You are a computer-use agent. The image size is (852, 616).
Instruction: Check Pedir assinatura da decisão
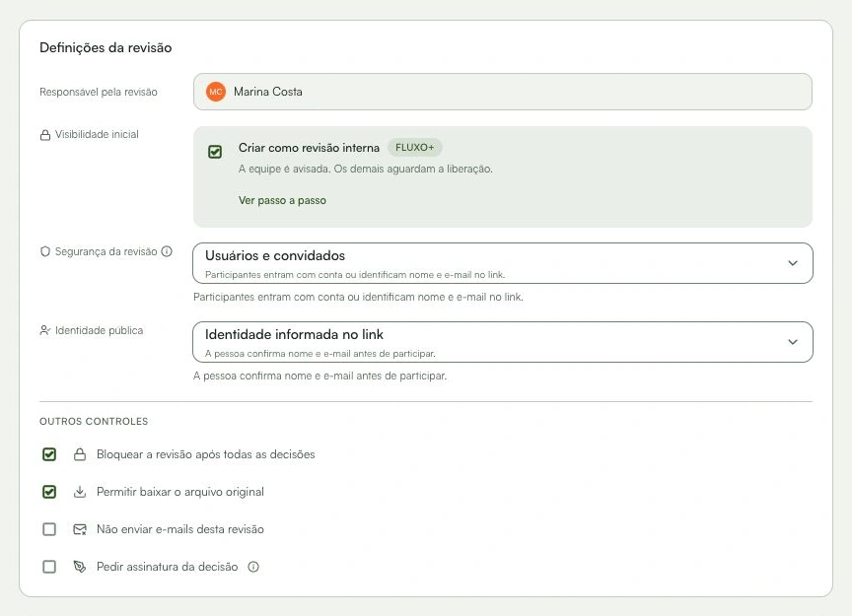point(49,567)
